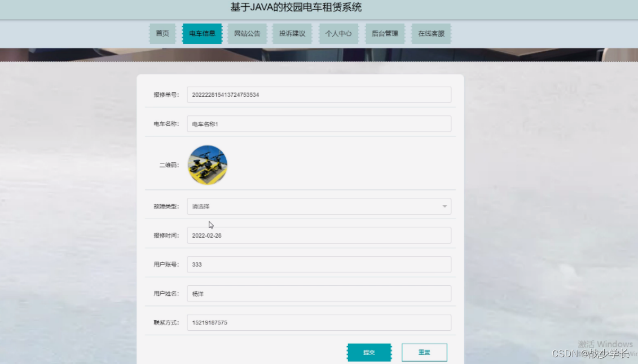Click the electric bike QR code image
638x364 pixels.
pyautogui.click(x=206, y=164)
